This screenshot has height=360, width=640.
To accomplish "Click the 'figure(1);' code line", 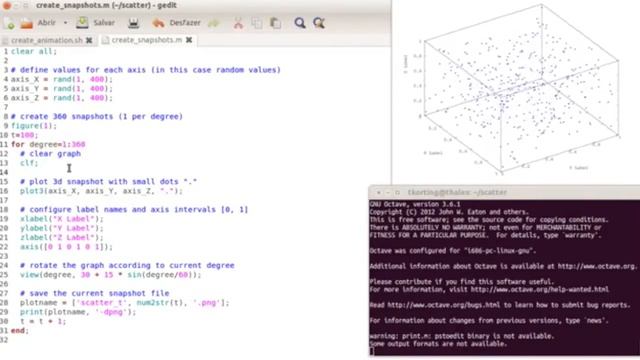I will [34, 126].
